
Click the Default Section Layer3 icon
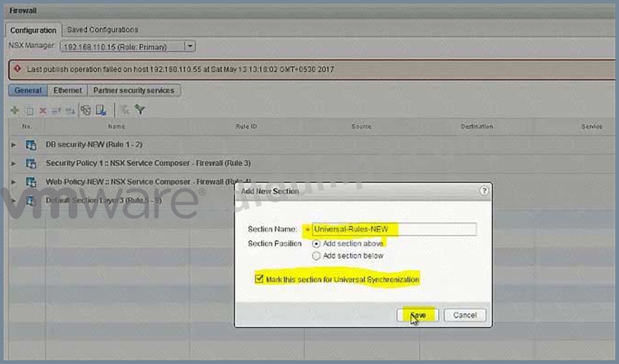tap(31, 201)
